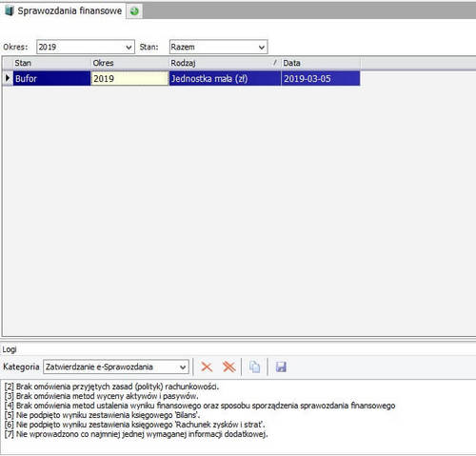
Task: Click the row pointer arrow of the Bufor row
Action: 8,78
